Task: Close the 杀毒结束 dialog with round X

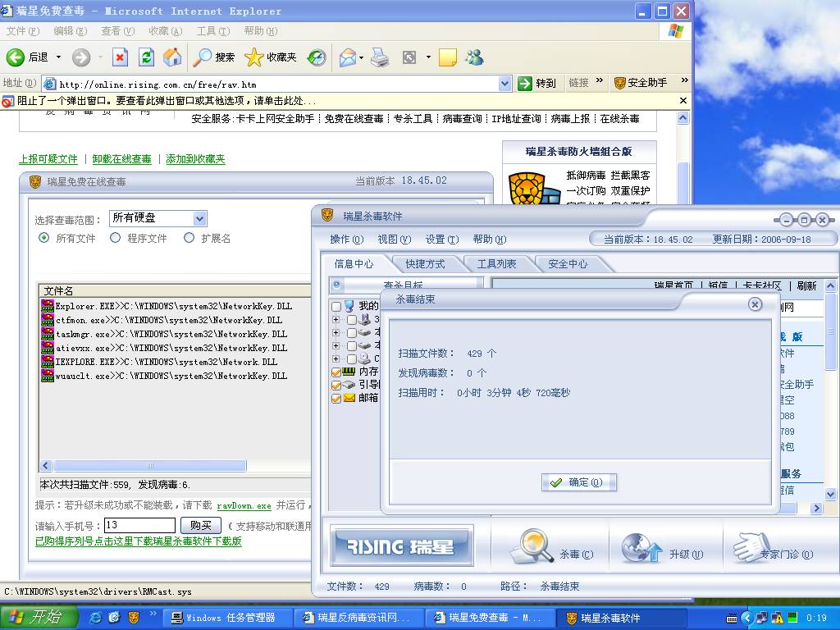Action: (755, 304)
